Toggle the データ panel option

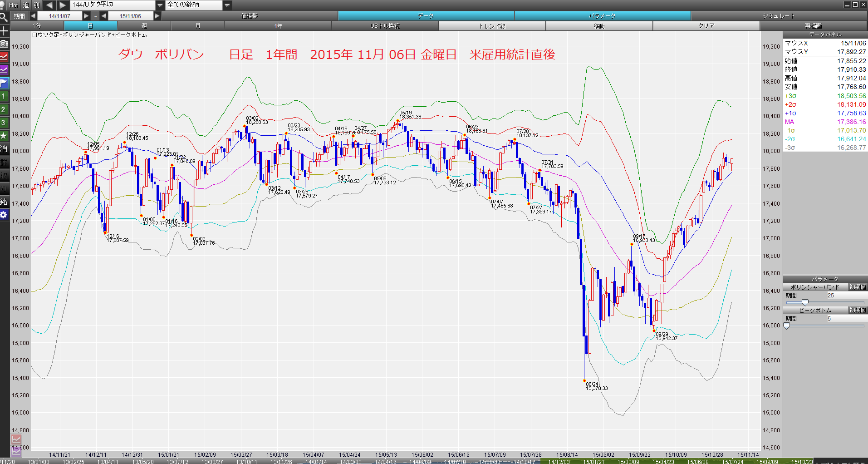click(x=426, y=16)
